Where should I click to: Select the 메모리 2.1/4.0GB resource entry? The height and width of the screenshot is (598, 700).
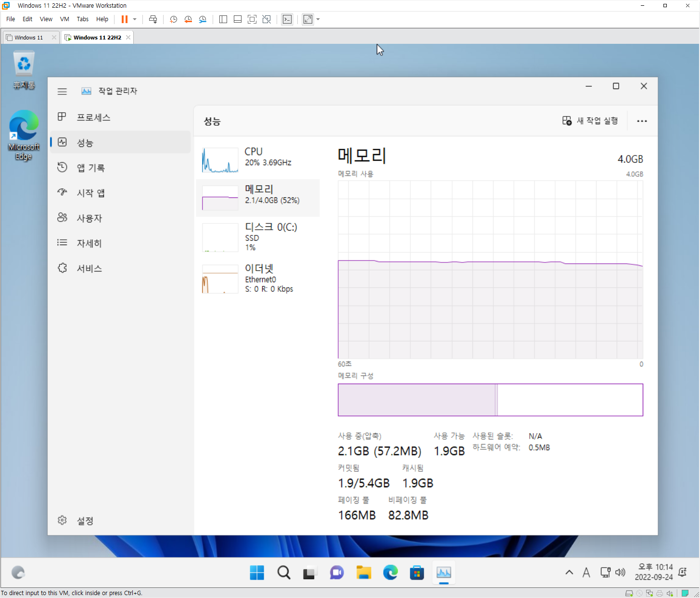click(258, 197)
